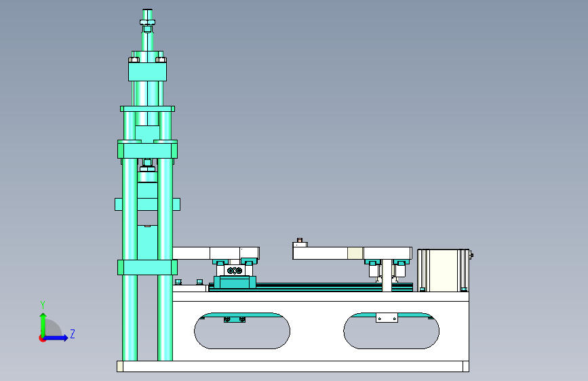Click the 'Y' axis label

coord(43,305)
